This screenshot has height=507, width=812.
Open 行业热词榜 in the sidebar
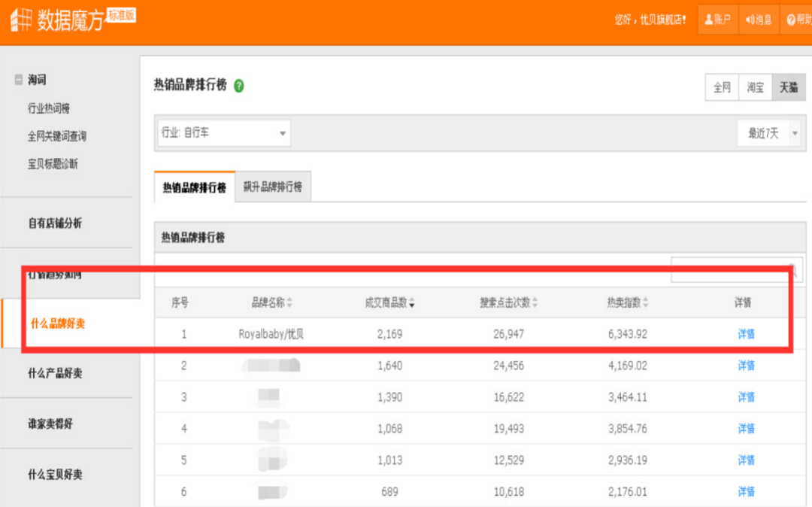click(x=49, y=108)
